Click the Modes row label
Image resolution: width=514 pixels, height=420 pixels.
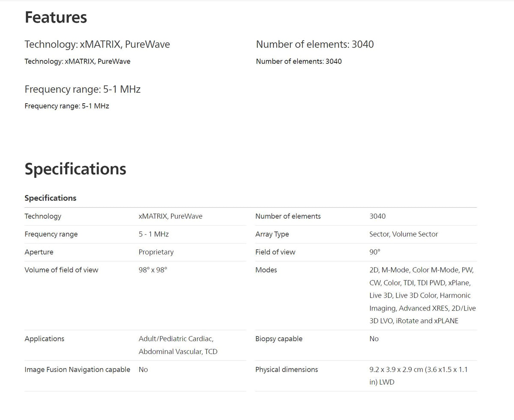266,270
